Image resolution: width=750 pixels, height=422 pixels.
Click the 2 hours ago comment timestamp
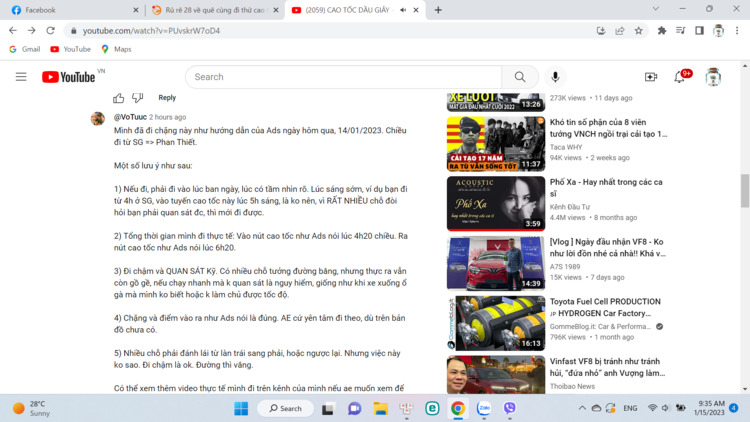coord(167,117)
